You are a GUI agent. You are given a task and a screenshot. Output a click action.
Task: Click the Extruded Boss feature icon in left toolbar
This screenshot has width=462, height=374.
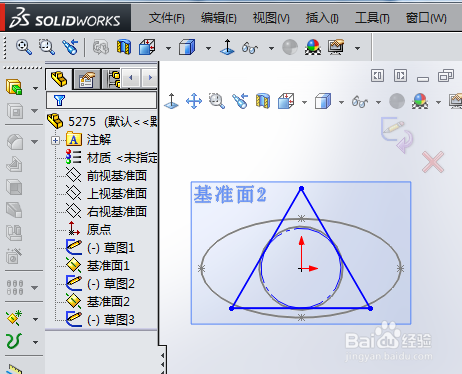click(x=14, y=87)
